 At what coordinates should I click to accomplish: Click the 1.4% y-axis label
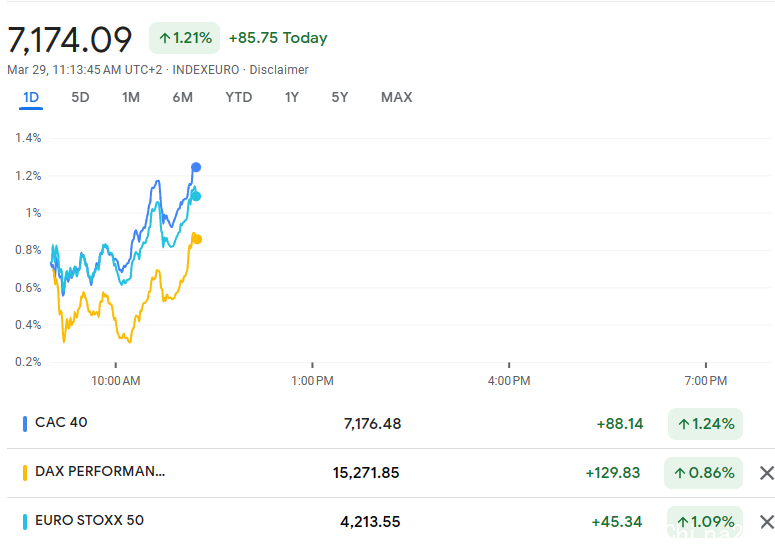tap(28, 138)
